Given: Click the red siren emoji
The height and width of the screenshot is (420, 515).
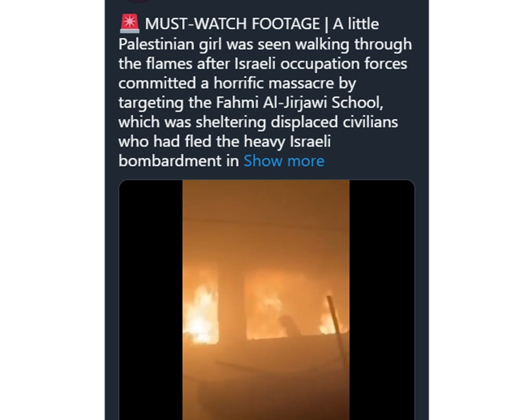Looking at the screenshot, I should (129, 24).
